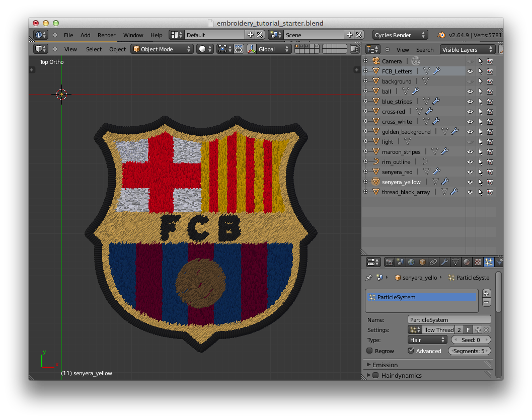Open the Global orientation dropdown

(x=273, y=49)
